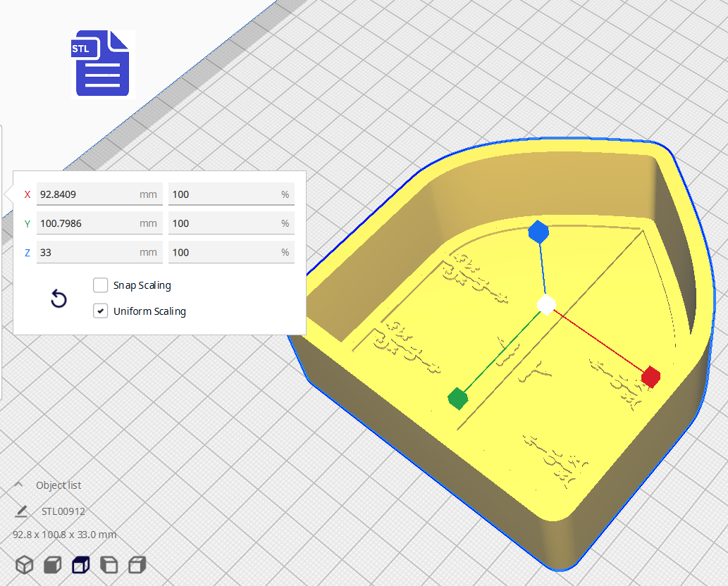The width and height of the screenshot is (728, 586).
Task: Enable the Snap Scaling checkbox
Action: (101, 285)
